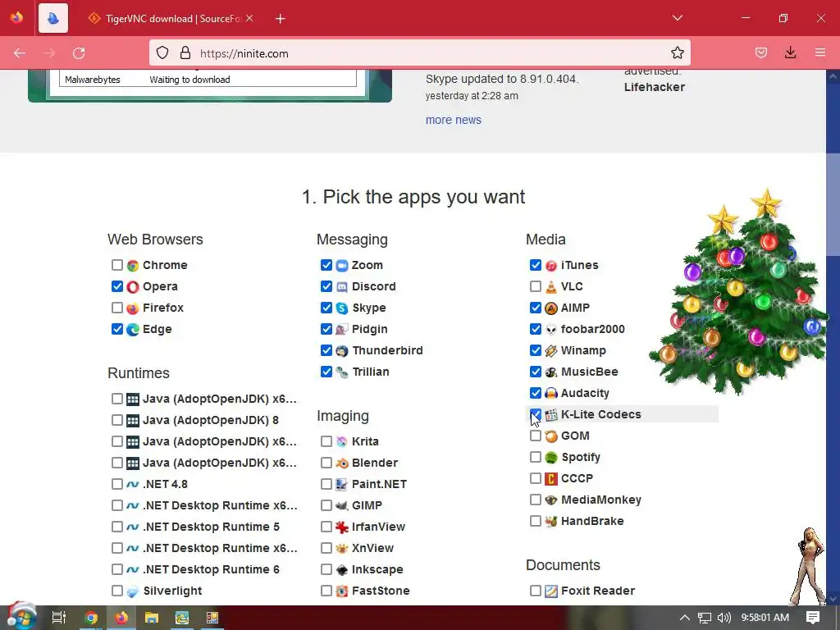
Task: Check the .NET 4.8 checkbox
Action: [116, 484]
